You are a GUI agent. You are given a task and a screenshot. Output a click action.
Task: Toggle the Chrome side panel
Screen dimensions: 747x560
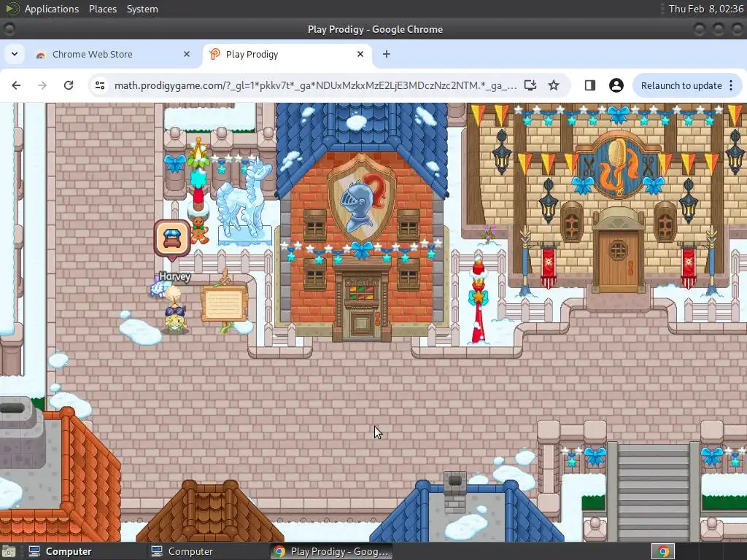(x=589, y=85)
